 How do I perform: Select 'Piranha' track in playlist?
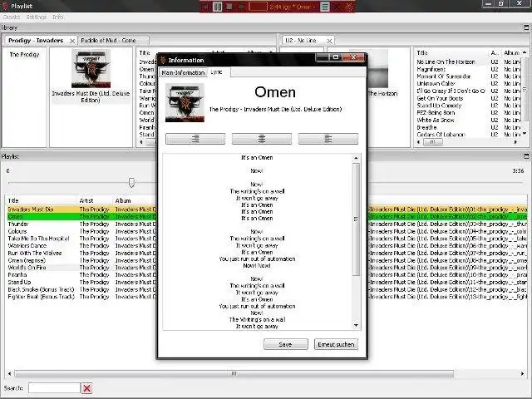tap(17, 275)
